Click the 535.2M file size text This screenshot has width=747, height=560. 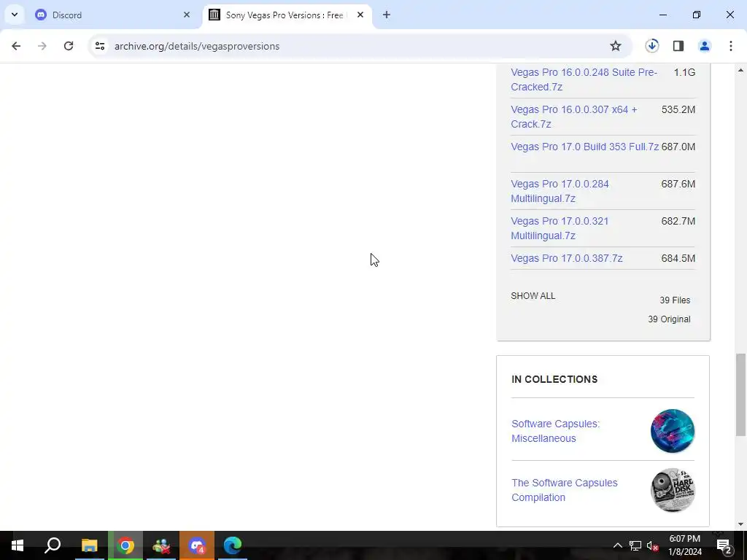pyautogui.click(x=678, y=109)
